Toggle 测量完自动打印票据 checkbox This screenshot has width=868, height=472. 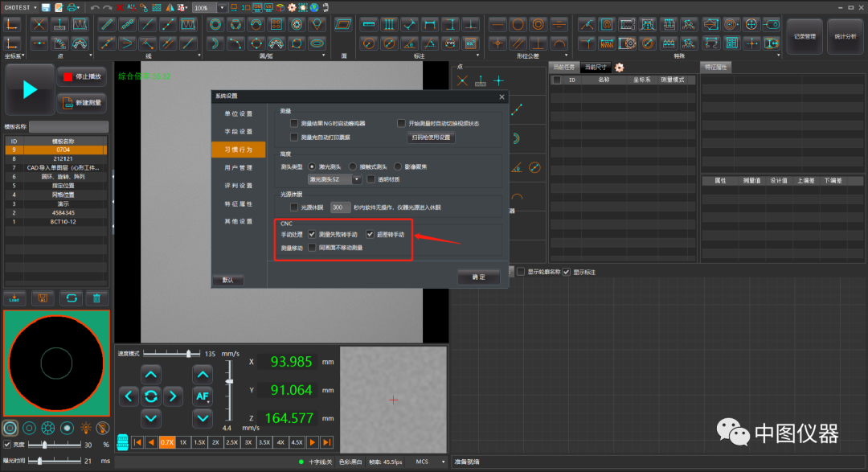point(294,137)
